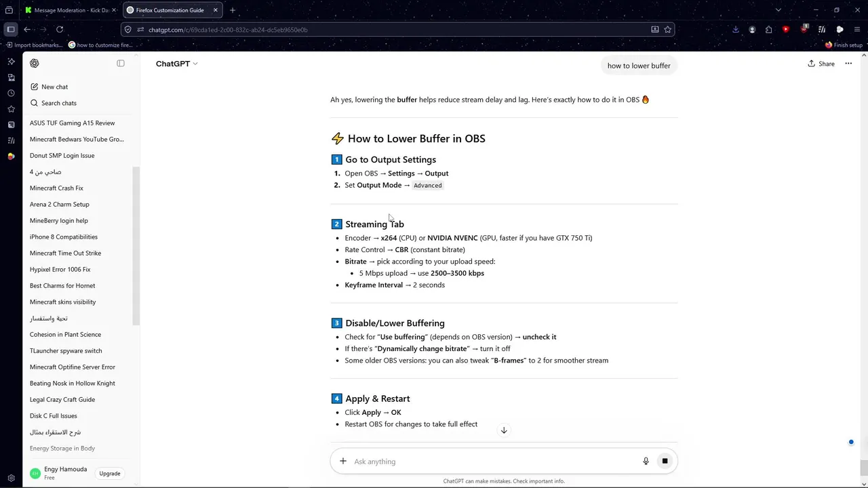868x488 pixels.
Task: Open ASUS TUF Gaming A15 Review chat
Action: click(x=73, y=123)
